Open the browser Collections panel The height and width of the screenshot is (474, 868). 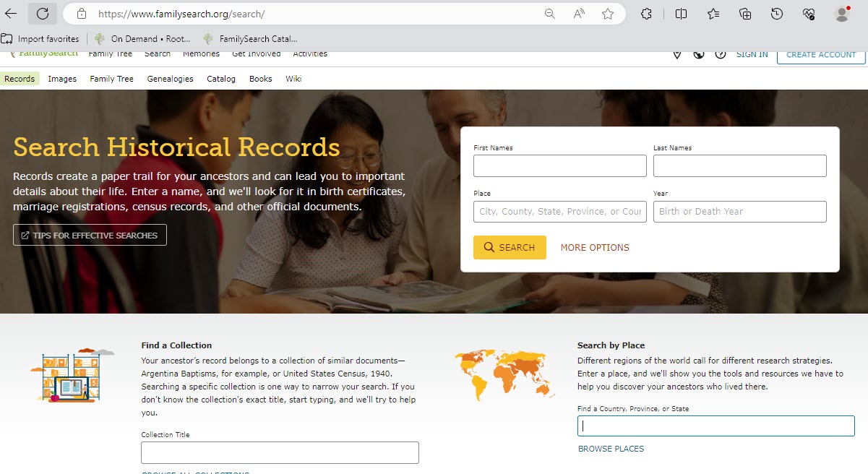[x=745, y=14]
